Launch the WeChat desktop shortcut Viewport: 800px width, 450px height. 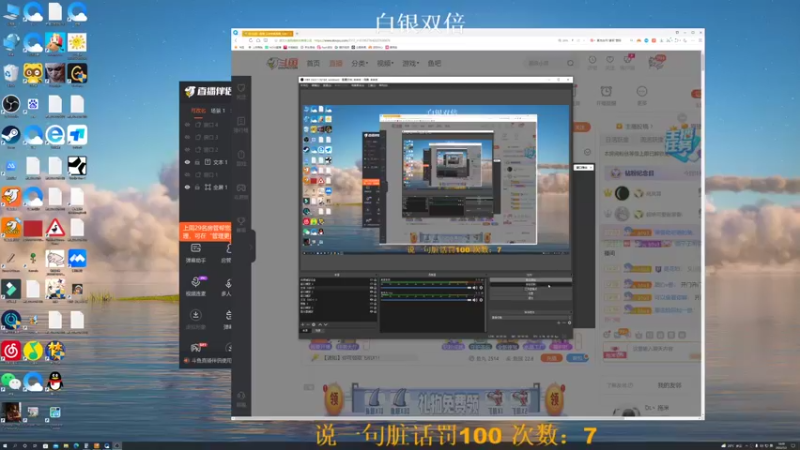pos(11,381)
